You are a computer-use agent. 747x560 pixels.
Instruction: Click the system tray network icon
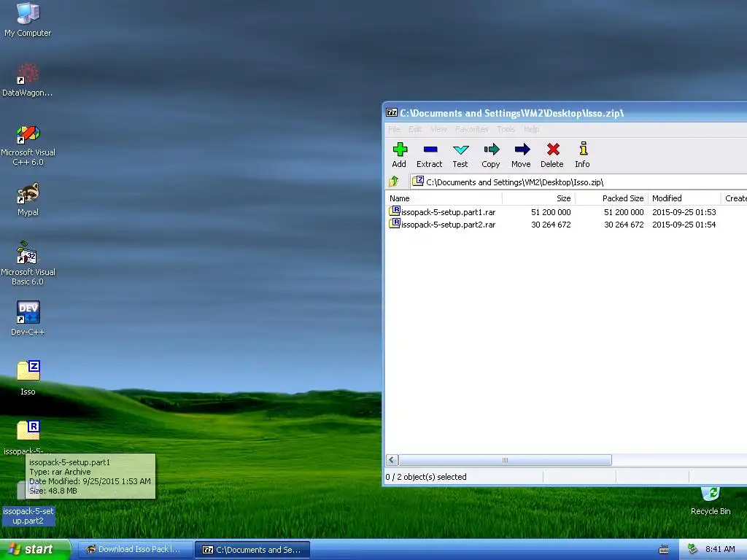point(692,549)
